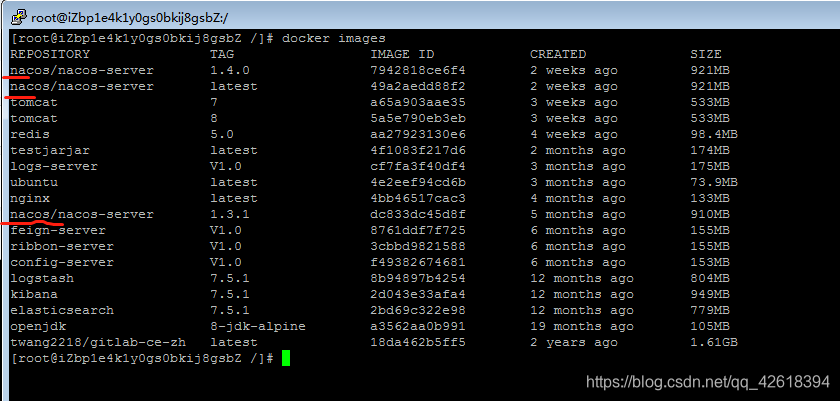
Task: Click the TAG column header
Action: (x=222, y=54)
